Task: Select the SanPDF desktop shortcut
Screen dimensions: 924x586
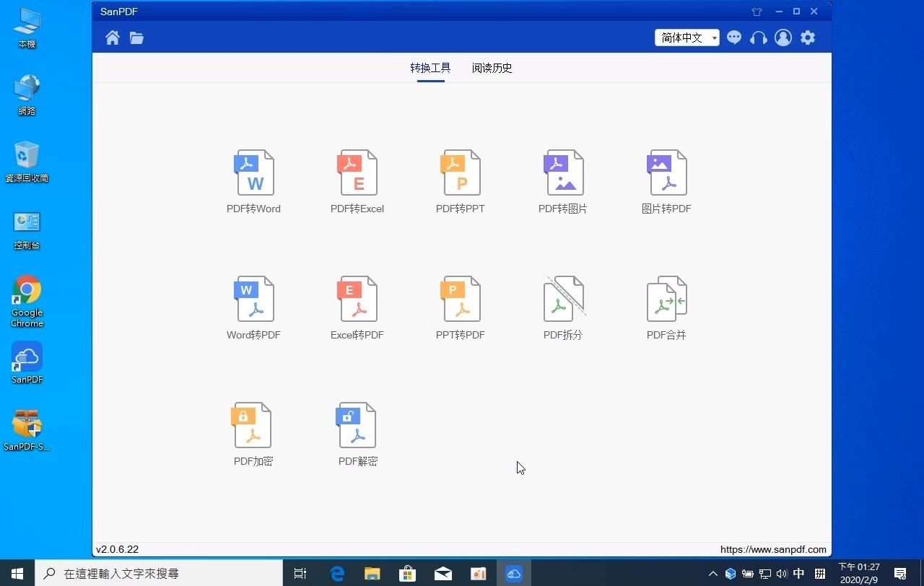Action: point(27,363)
